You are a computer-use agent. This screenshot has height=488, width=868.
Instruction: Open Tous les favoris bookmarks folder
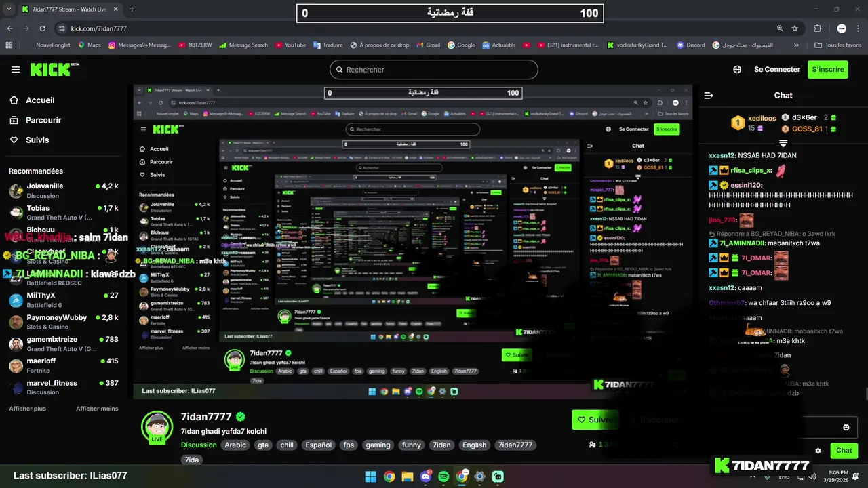(839, 45)
